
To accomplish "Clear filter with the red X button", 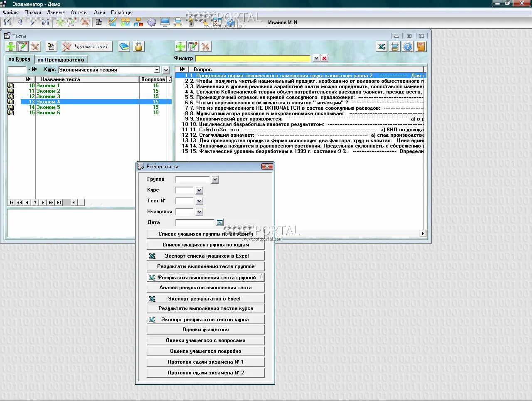I will (x=325, y=59).
